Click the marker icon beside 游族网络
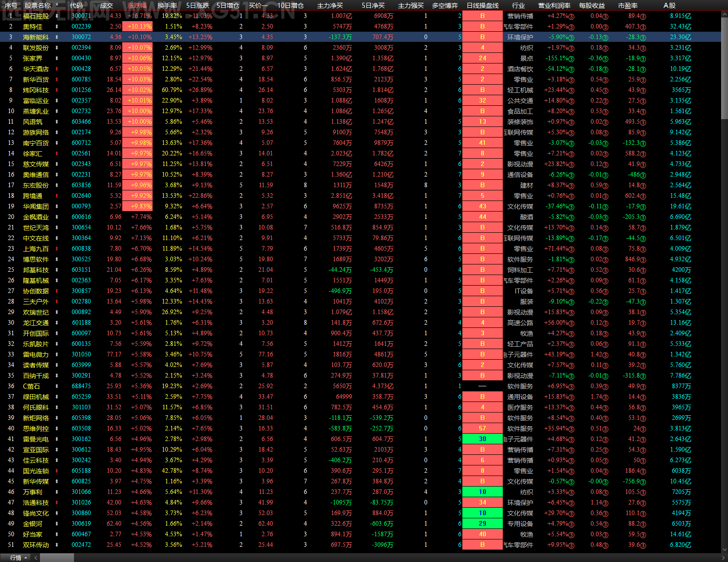 coord(57,132)
